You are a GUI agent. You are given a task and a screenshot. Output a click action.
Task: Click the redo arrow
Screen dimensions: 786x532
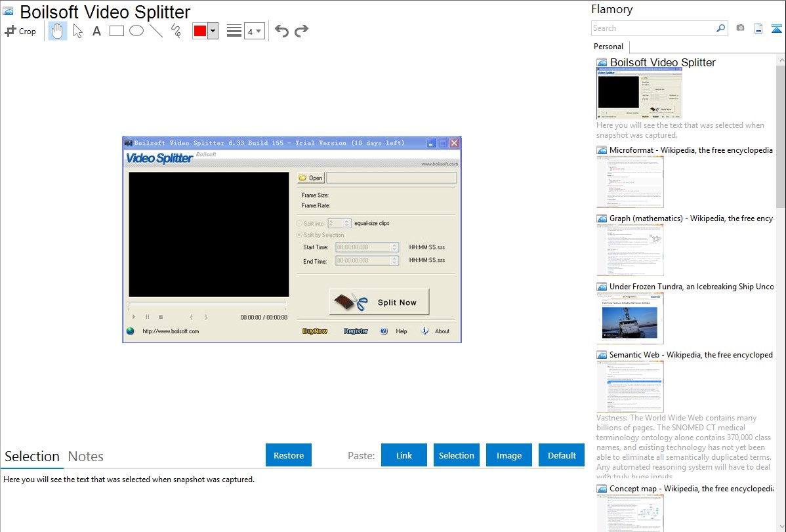tap(301, 31)
